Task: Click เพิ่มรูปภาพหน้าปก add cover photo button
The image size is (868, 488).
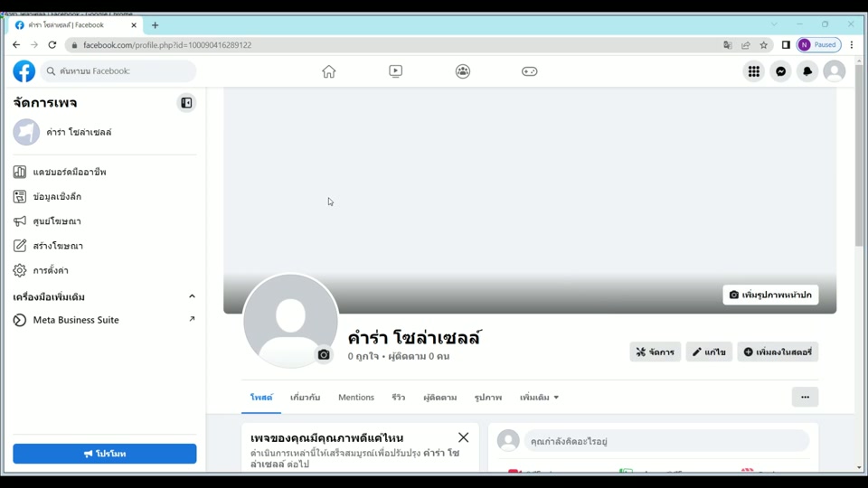Action: pyautogui.click(x=770, y=295)
